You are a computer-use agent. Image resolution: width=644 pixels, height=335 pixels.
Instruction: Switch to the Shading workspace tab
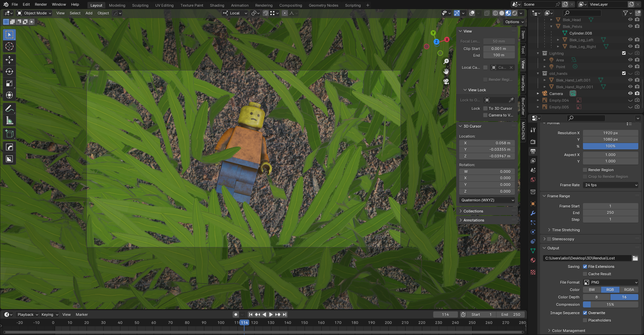217,5
